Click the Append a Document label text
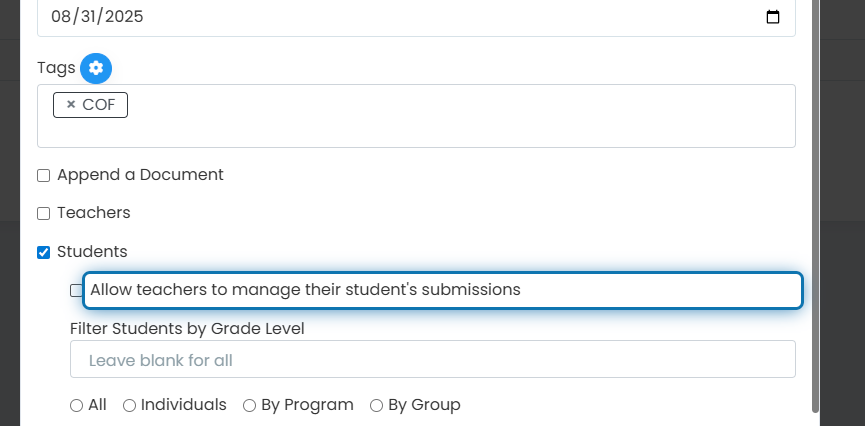The image size is (865, 426). coord(140,175)
